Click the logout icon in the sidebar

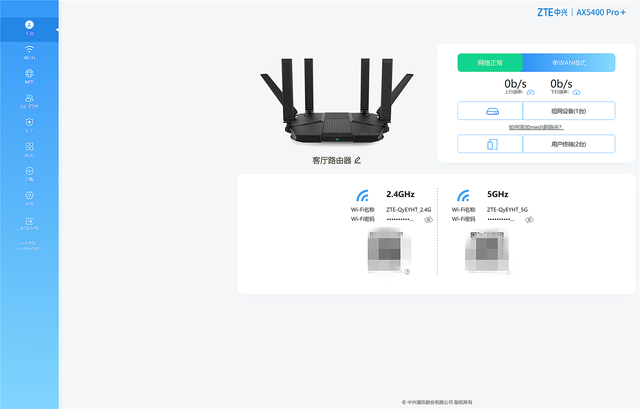coord(29,224)
